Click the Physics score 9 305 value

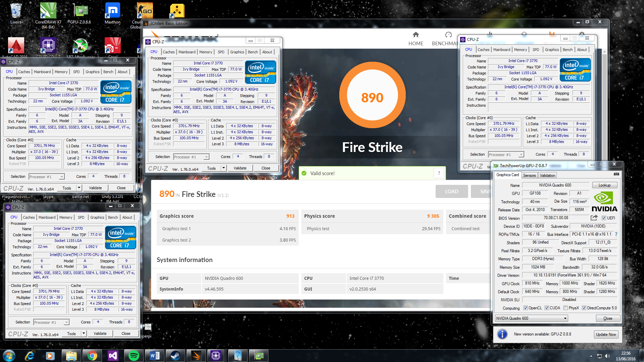pyautogui.click(x=433, y=216)
